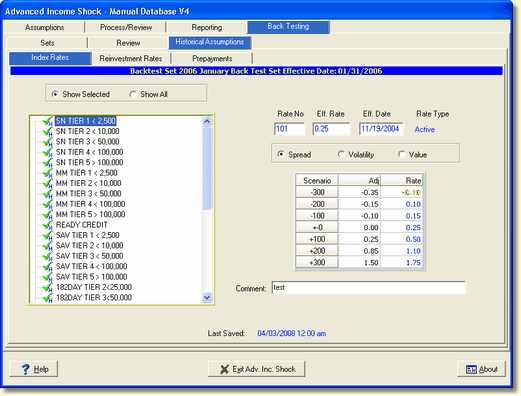
Task: Click the Active rate type text
Action: pyautogui.click(x=425, y=130)
